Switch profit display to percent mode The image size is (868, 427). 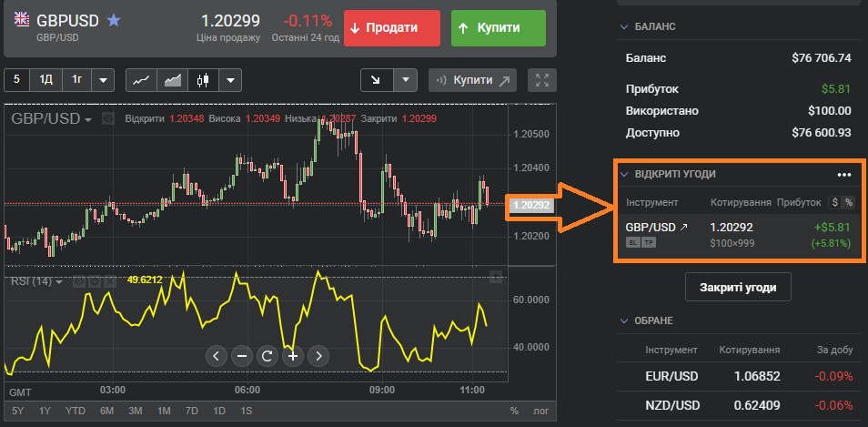849,202
